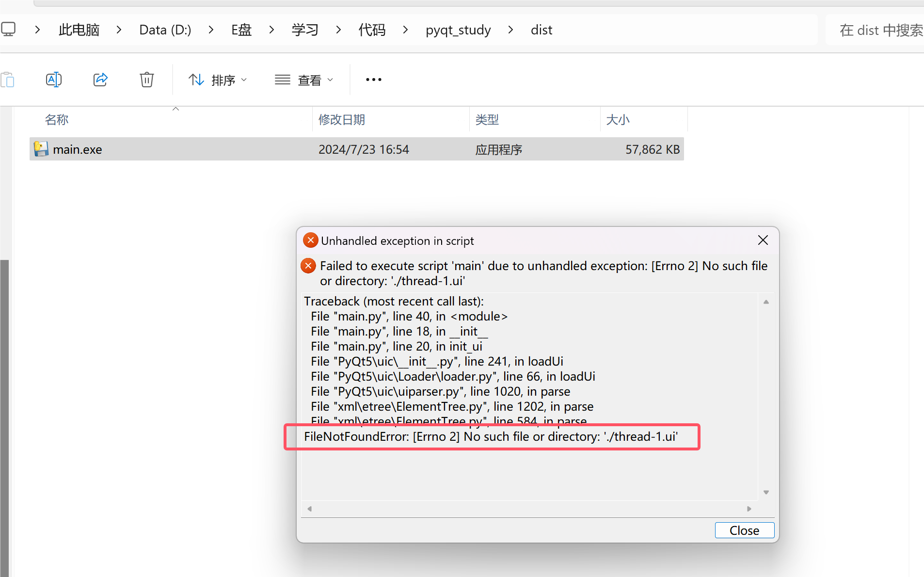Viewport: 924px width, 577px height.
Task: Click traceback line 'ElementTree.py, line 1202'
Action: point(452,406)
